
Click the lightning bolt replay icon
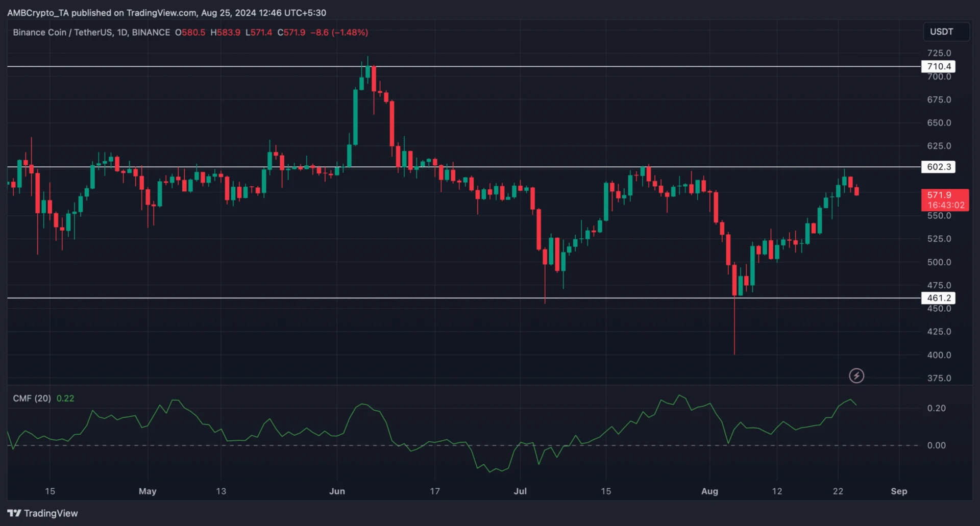(x=856, y=376)
